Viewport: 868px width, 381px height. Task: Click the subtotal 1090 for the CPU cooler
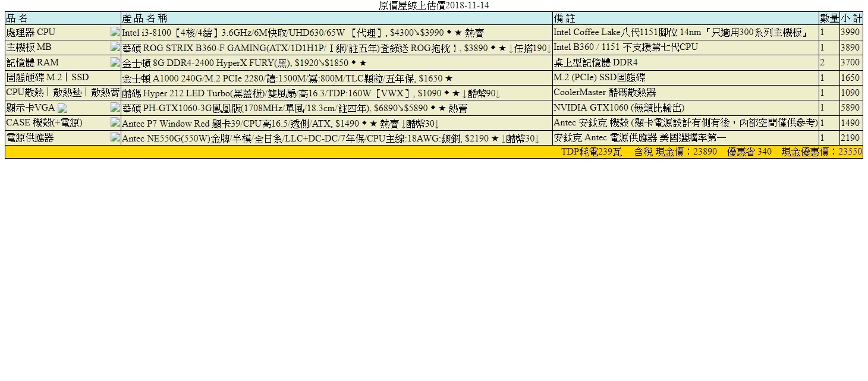coord(850,93)
